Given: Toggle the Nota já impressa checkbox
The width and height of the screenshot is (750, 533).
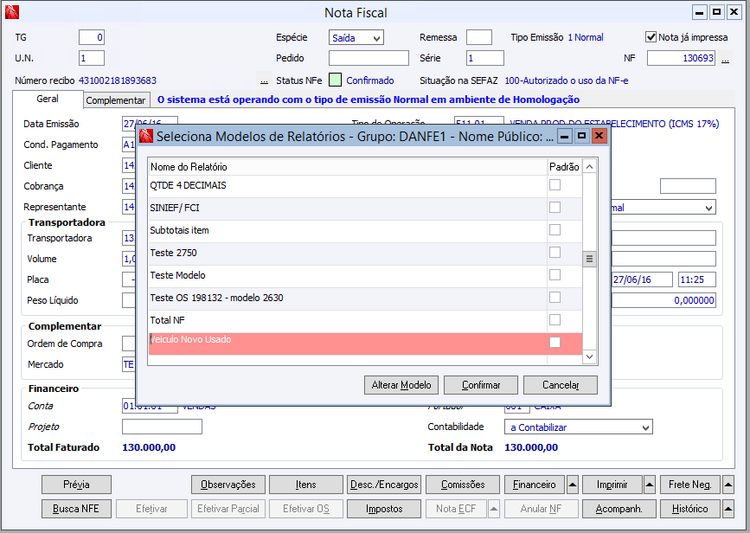Looking at the screenshot, I should [x=651, y=37].
